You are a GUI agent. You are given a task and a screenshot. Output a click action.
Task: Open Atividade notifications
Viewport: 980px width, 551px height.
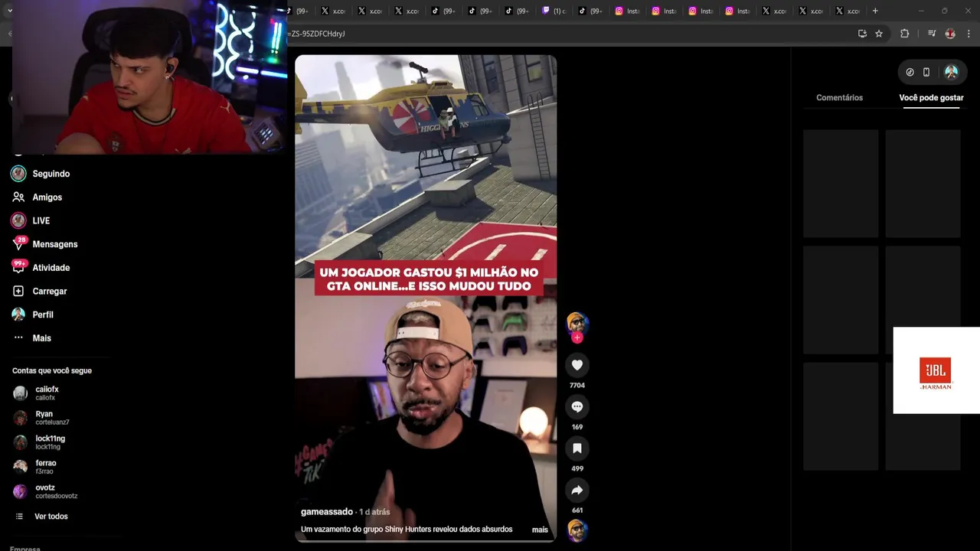41,268
